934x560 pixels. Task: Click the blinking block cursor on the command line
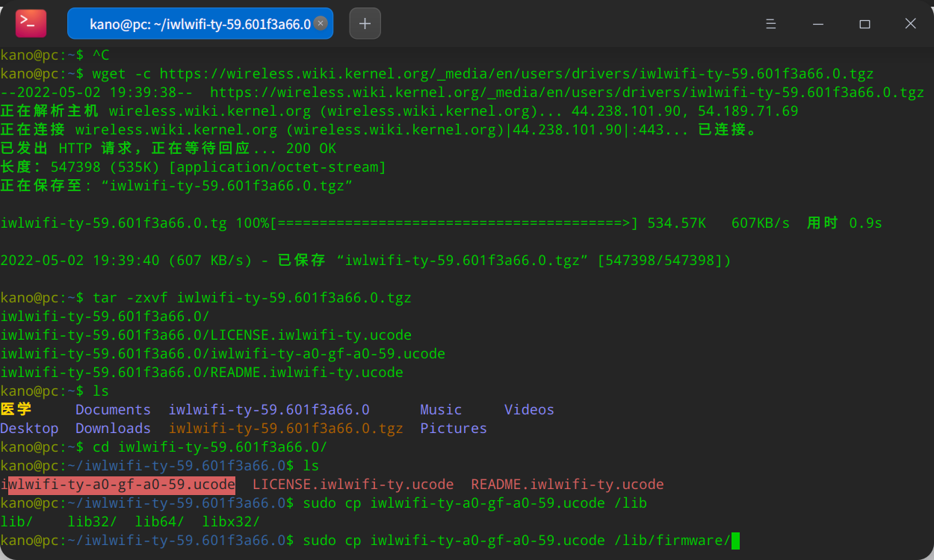pyautogui.click(x=734, y=540)
